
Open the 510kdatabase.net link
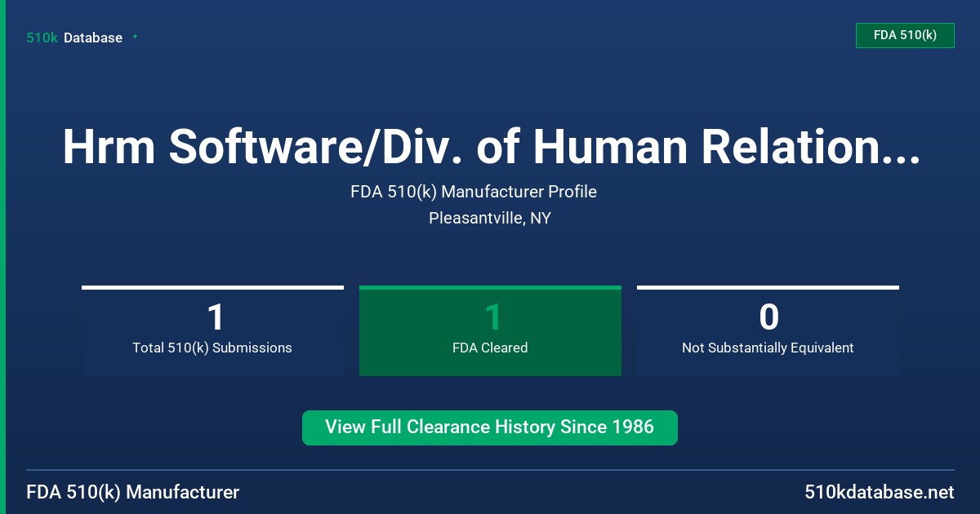pos(880,493)
